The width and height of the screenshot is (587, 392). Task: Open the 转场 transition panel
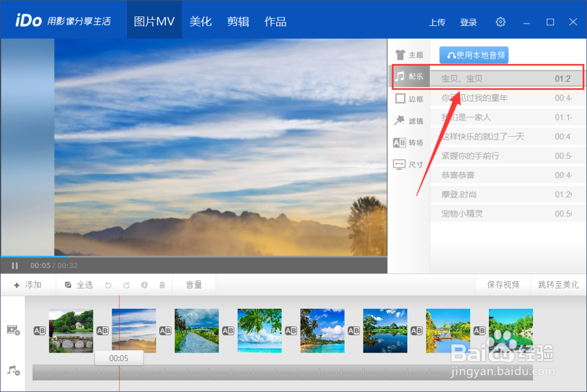point(408,143)
